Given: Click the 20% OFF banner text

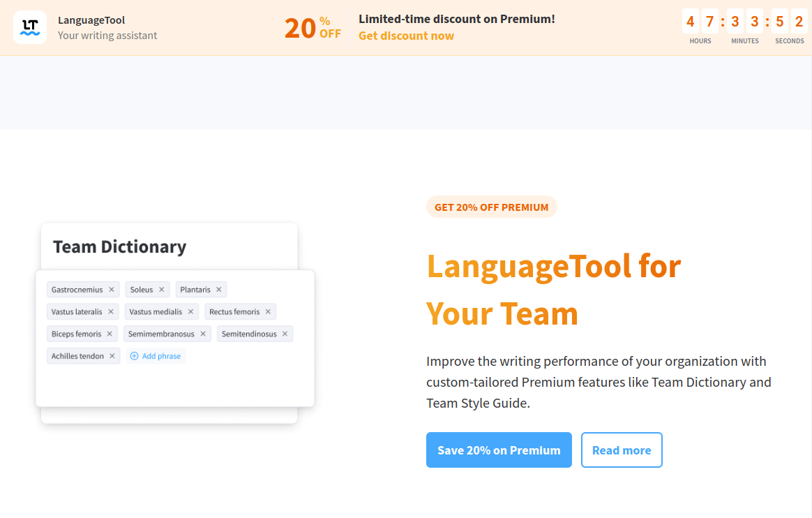Looking at the screenshot, I should [x=313, y=28].
